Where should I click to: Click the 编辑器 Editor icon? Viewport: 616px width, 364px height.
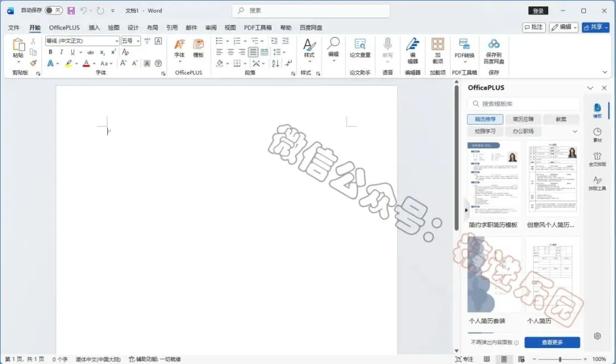point(412,51)
